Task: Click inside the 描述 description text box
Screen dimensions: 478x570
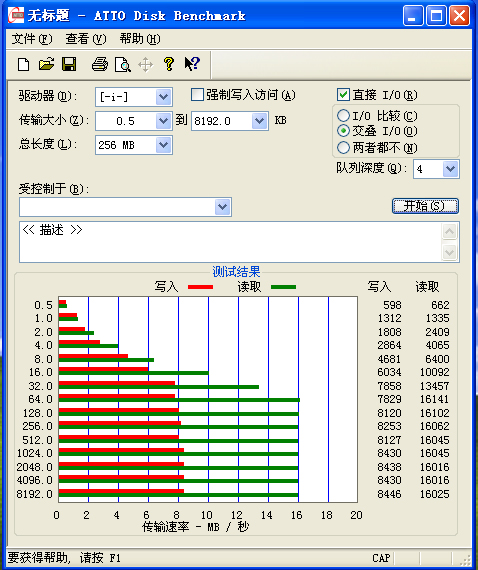Action: tap(230, 242)
